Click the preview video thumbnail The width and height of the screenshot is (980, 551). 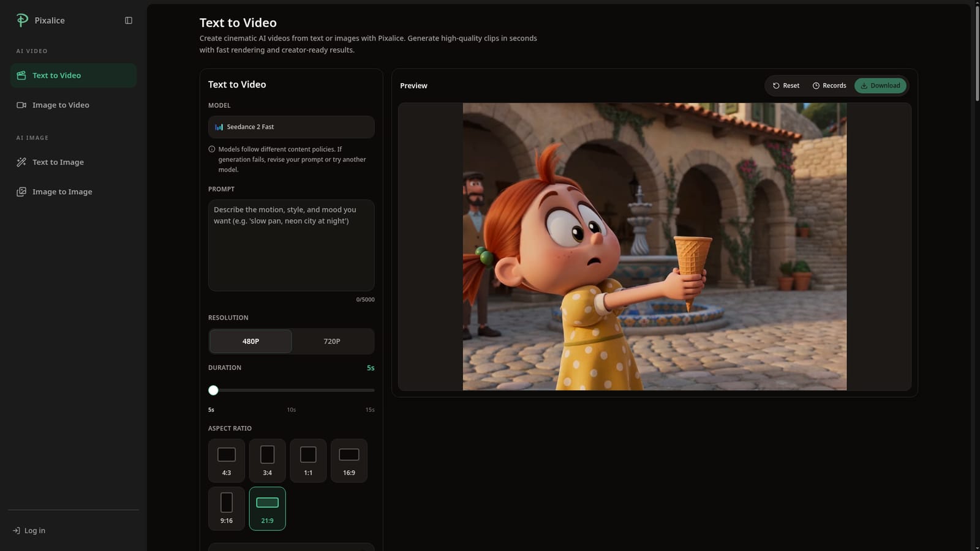pos(654,246)
